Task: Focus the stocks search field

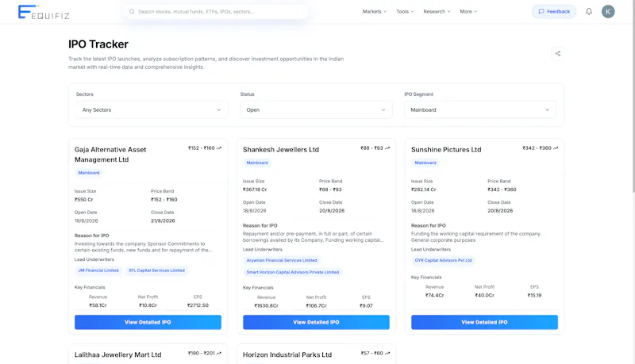Action: tap(217, 12)
